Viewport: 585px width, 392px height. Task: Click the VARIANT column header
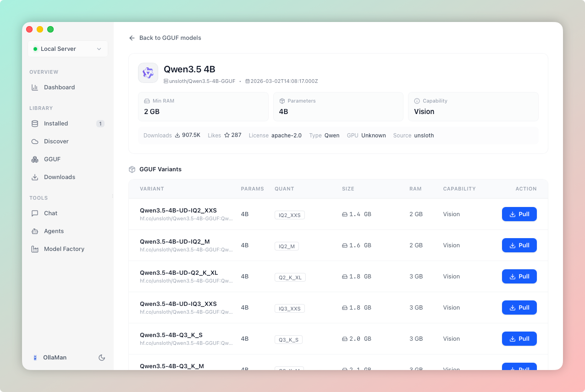pos(152,189)
